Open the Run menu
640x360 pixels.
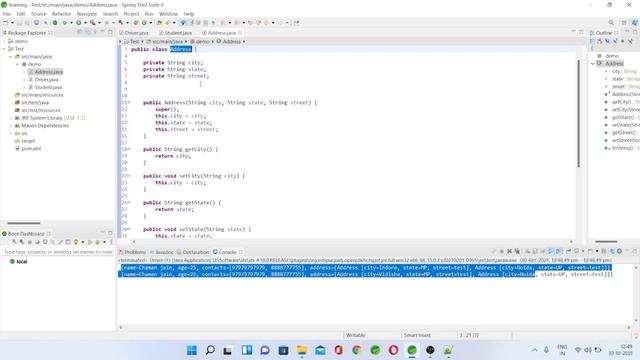[x=149, y=14]
